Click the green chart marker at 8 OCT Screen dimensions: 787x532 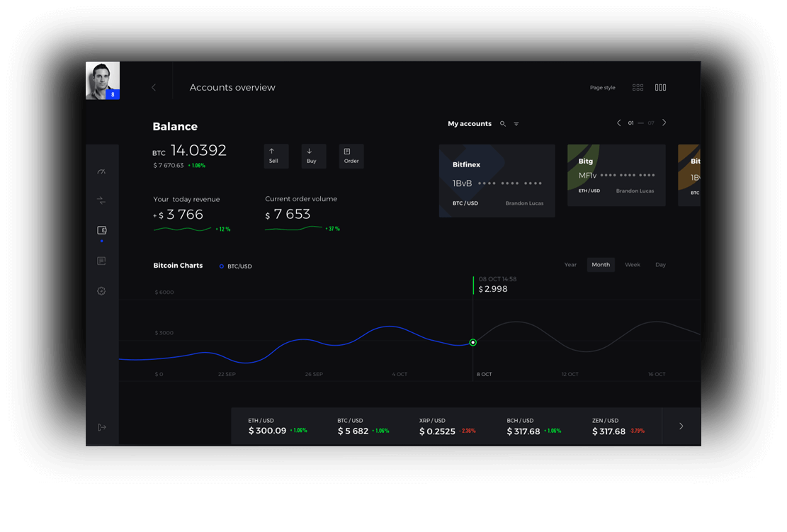472,342
